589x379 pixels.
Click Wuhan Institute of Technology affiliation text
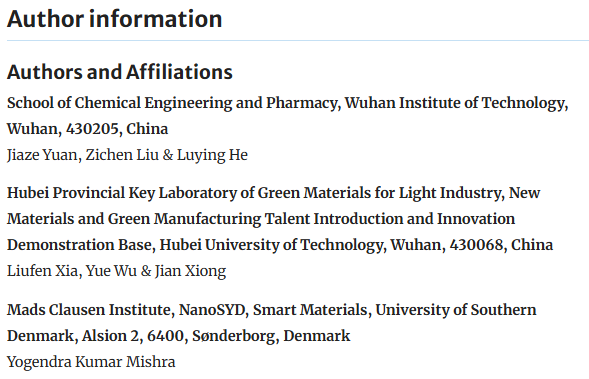click(x=455, y=103)
